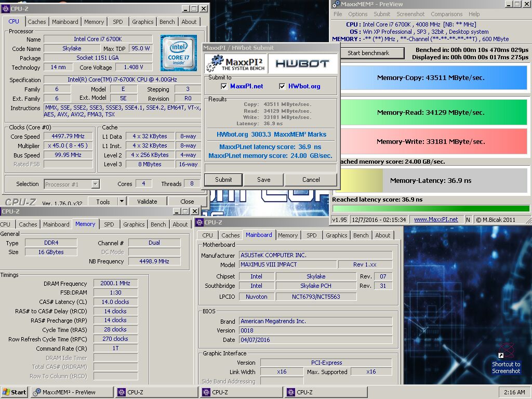Open the File menu in MaxxMEM²

338,14
